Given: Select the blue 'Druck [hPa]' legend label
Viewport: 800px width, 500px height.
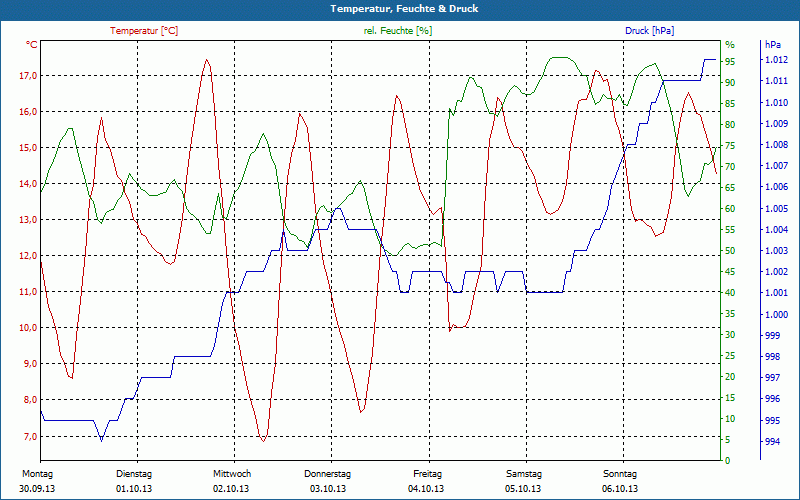Looking at the screenshot, I should (x=649, y=31).
